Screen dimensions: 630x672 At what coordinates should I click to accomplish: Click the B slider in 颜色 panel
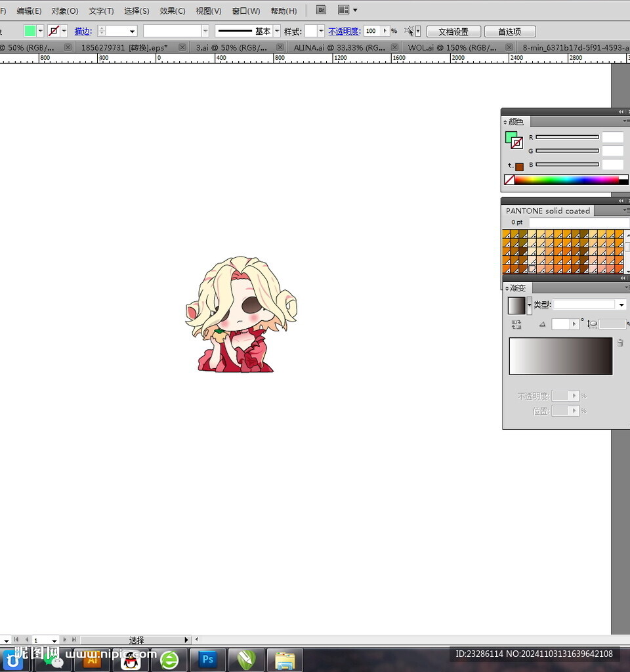click(567, 165)
